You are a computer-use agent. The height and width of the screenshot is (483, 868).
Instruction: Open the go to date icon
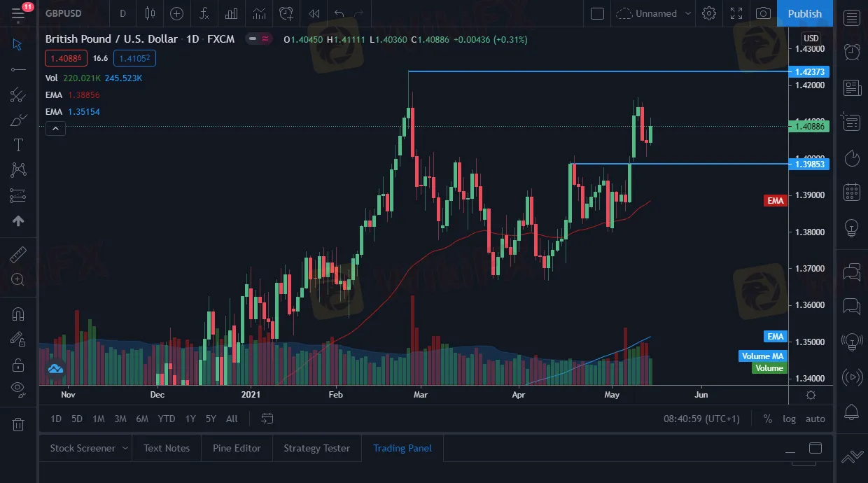click(x=267, y=419)
